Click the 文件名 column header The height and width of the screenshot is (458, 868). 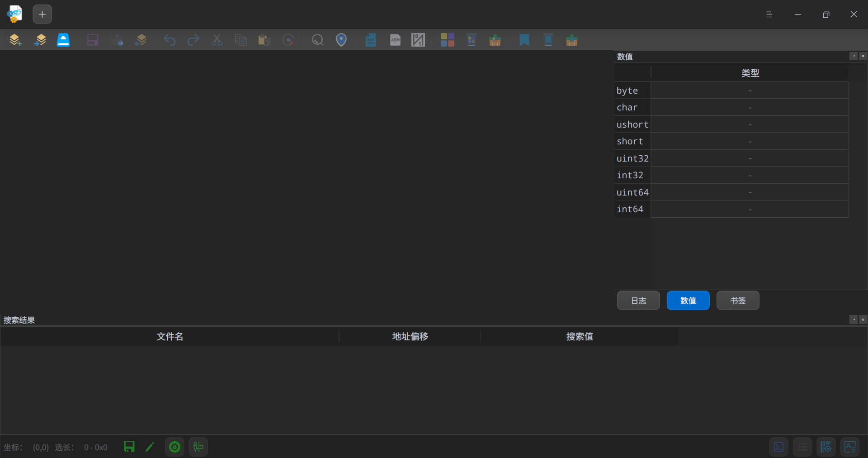[170, 336]
